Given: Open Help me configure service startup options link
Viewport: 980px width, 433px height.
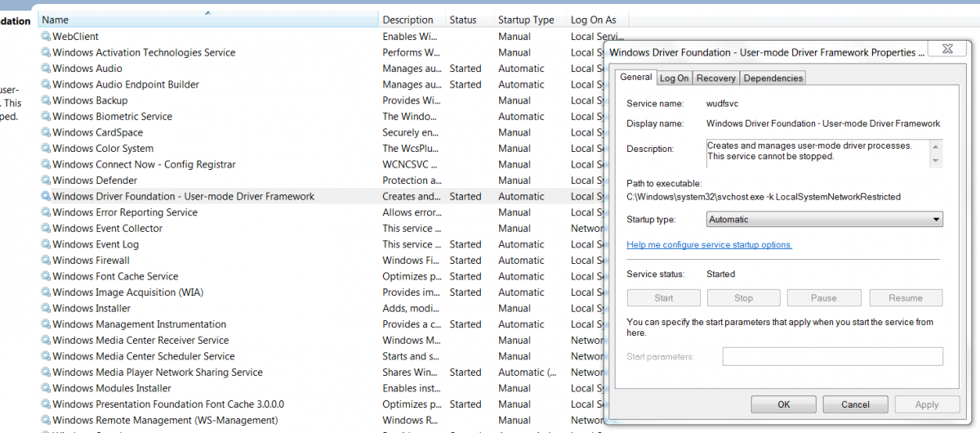Looking at the screenshot, I should point(709,245).
